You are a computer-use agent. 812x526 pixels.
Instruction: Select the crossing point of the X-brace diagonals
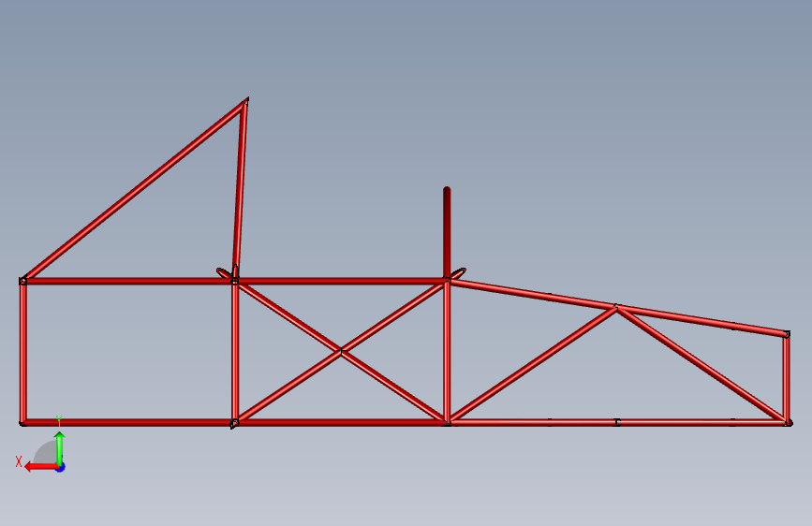point(341,352)
